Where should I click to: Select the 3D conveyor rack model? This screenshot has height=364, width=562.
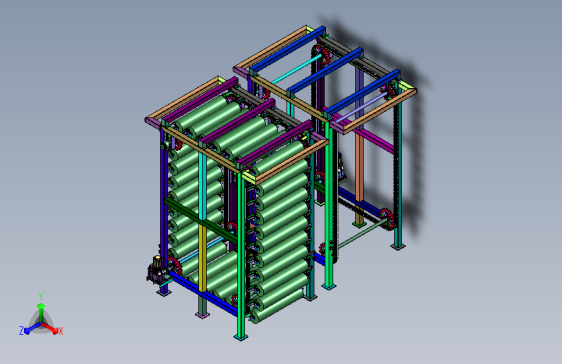[281, 182]
